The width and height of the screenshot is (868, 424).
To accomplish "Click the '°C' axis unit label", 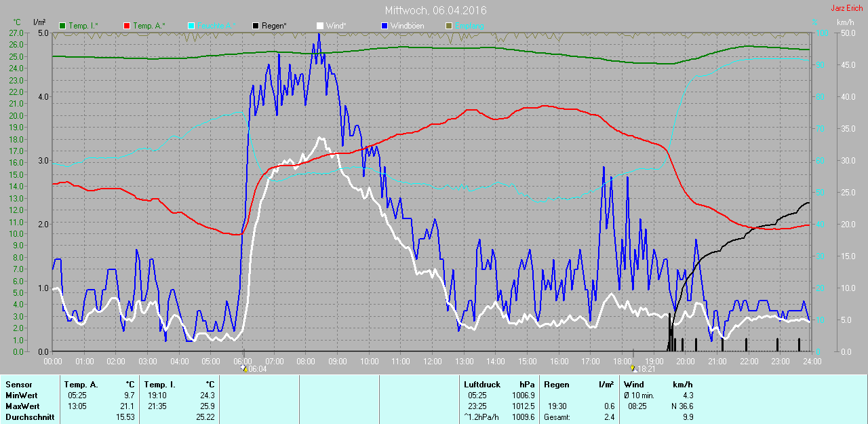I will 16,22.
